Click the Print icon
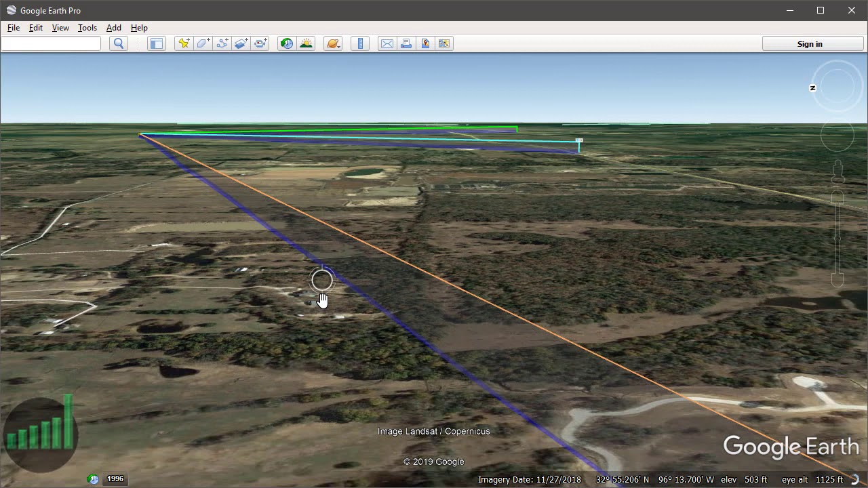 click(406, 43)
